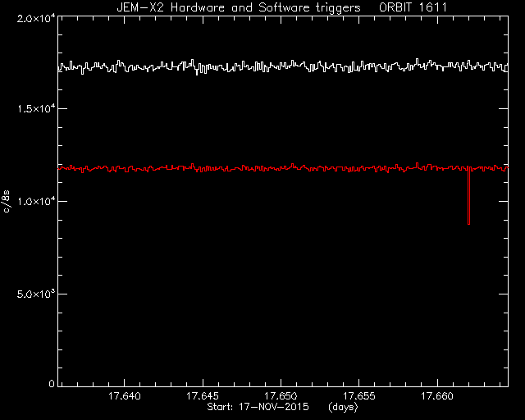
Task: Click the 1.0×10⁴ y-axis tick label
Action: (x=36, y=201)
